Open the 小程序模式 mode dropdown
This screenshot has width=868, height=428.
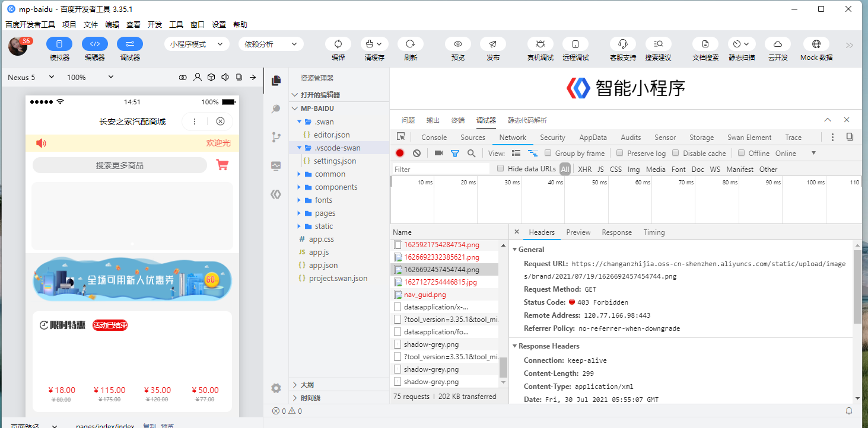196,44
